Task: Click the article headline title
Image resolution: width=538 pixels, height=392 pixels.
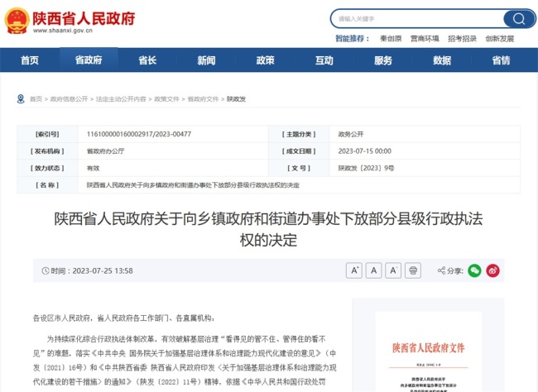Action: pos(268,229)
